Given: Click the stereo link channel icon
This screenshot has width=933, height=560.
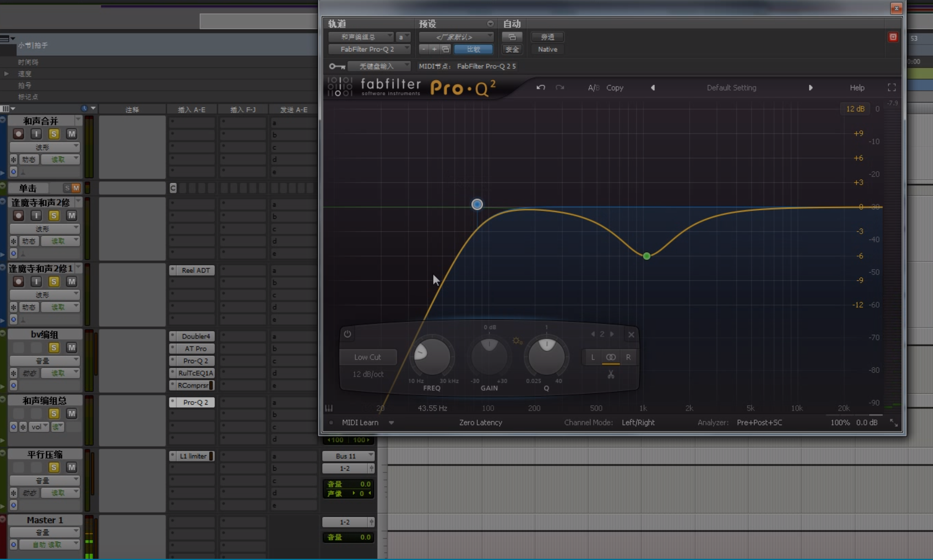Looking at the screenshot, I should pos(610,357).
